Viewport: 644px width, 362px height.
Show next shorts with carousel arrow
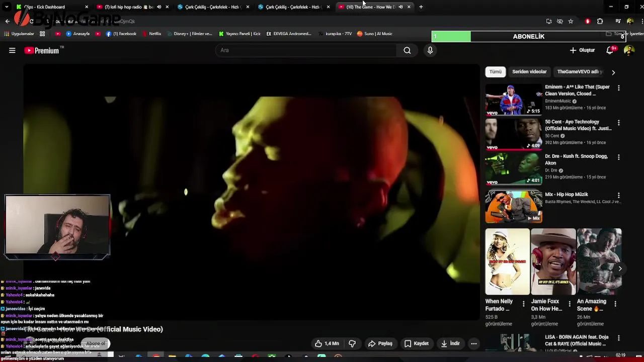pos(620,268)
